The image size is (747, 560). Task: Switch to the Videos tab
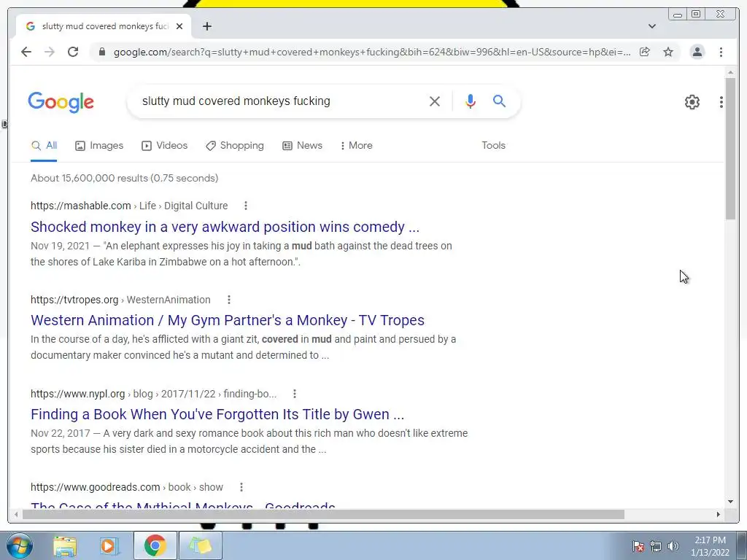[164, 145]
